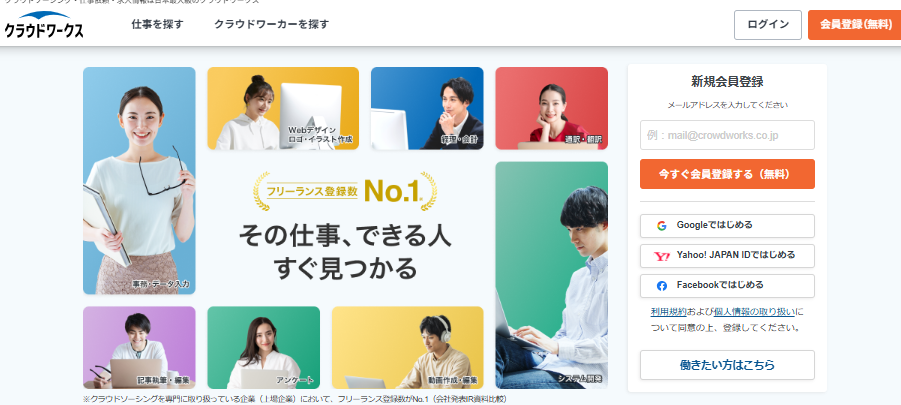The height and width of the screenshot is (405, 901).
Task: Click the フリーランス登録数 No.1 laurel badge
Action: coord(345,191)
